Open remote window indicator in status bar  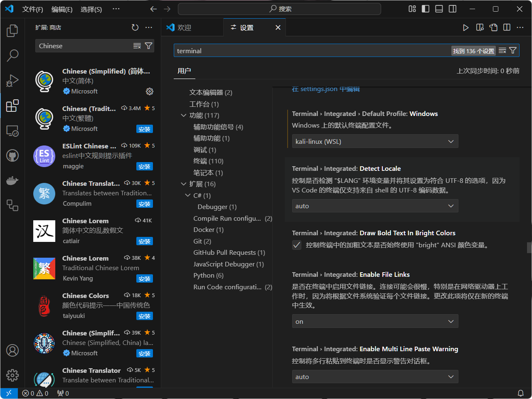pos(9,393)
